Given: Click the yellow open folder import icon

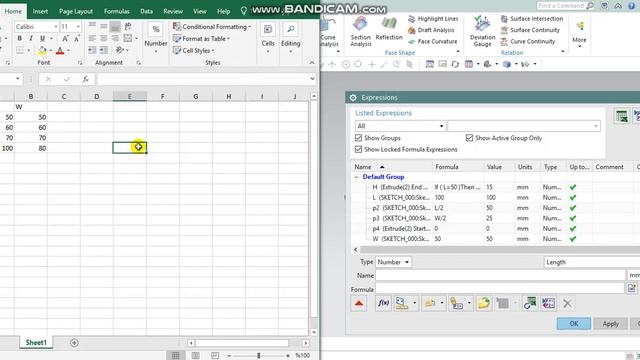Looking at the screenshot, I should [484, 303].
